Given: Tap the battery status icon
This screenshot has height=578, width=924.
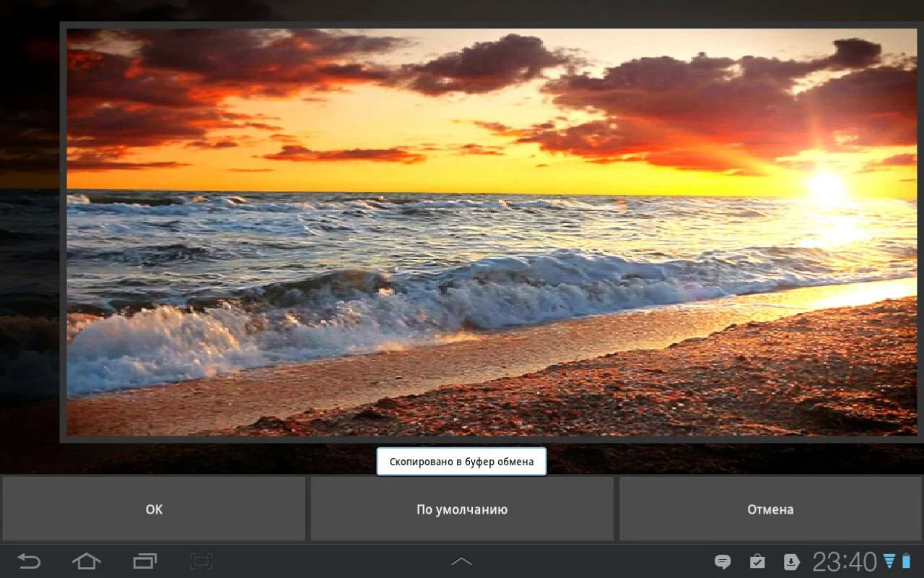Looking at the screenshot, I should coord(907,561).
